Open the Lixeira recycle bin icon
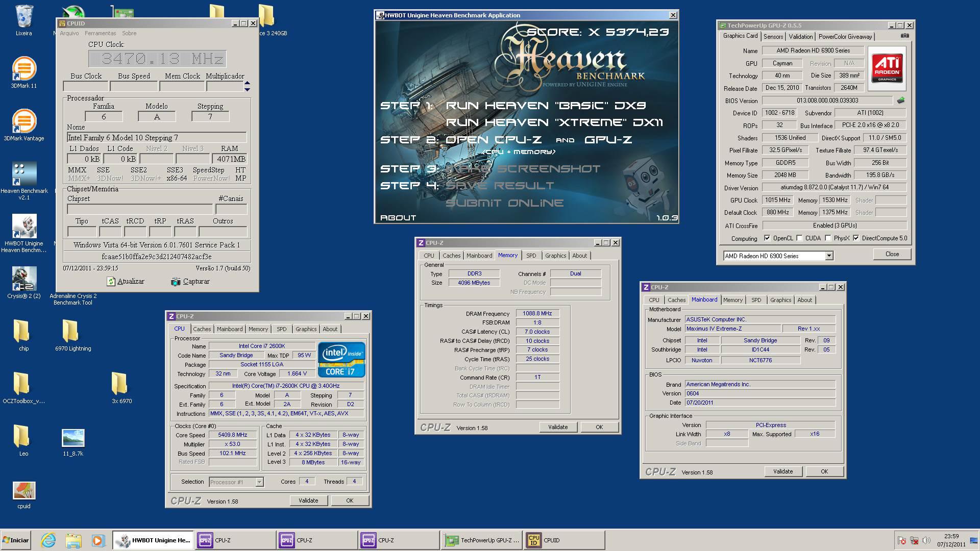 23,20
